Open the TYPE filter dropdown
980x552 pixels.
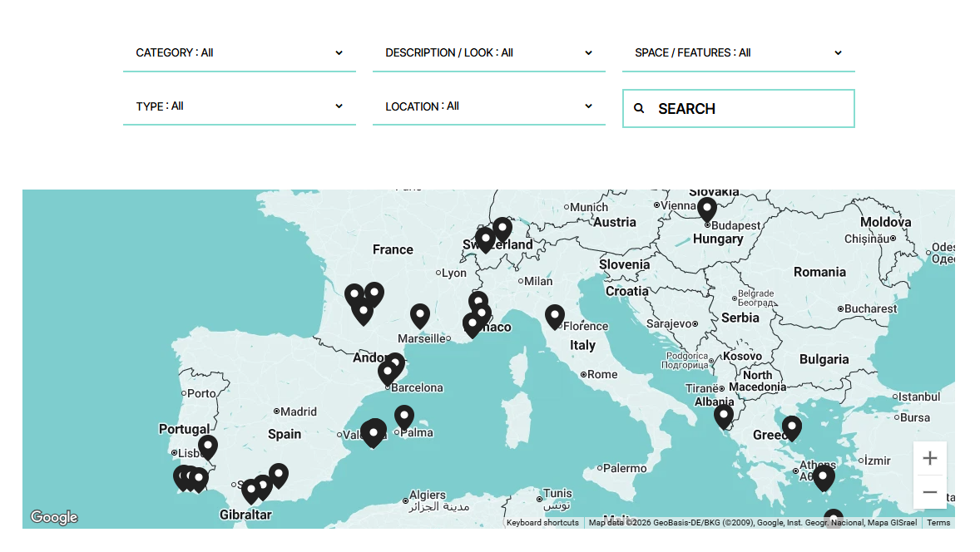pos(240,106)
